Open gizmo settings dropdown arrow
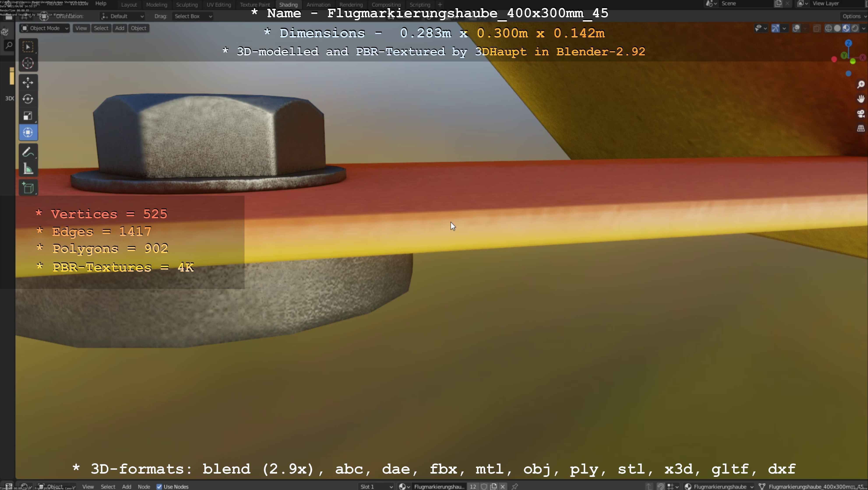The width and height of the screenshot is (868, 490). click(784, 28)
